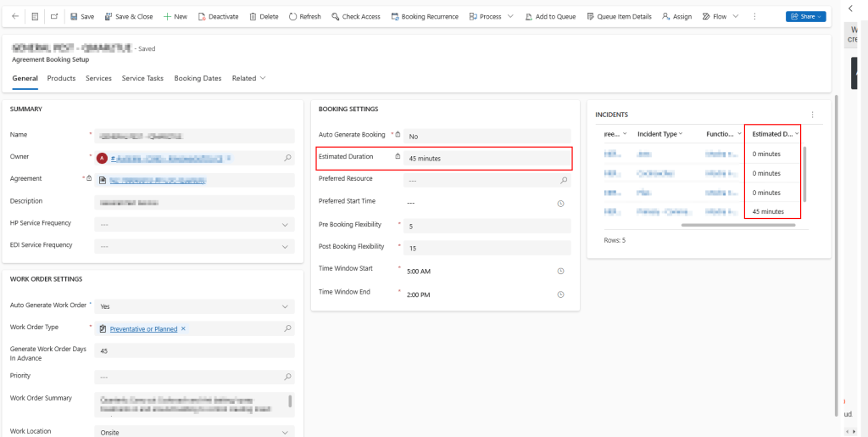Switch to the Booking Dates tab

[x=198, y=78]
